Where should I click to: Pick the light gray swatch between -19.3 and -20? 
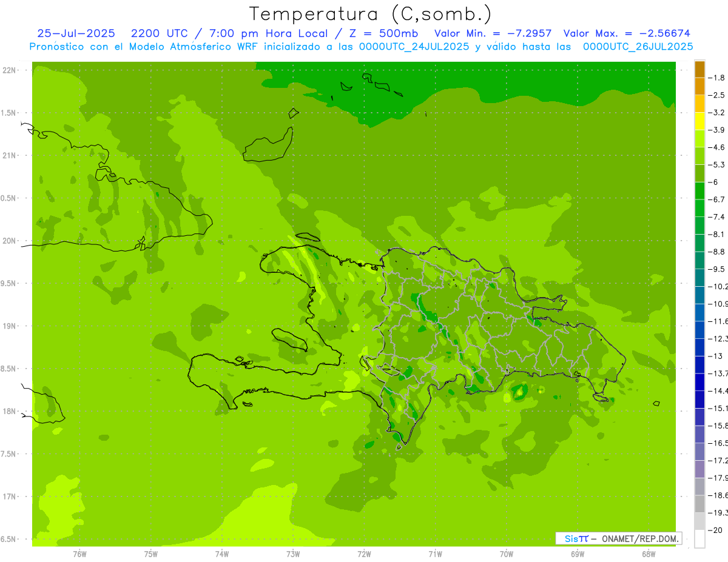coord(699,521)
